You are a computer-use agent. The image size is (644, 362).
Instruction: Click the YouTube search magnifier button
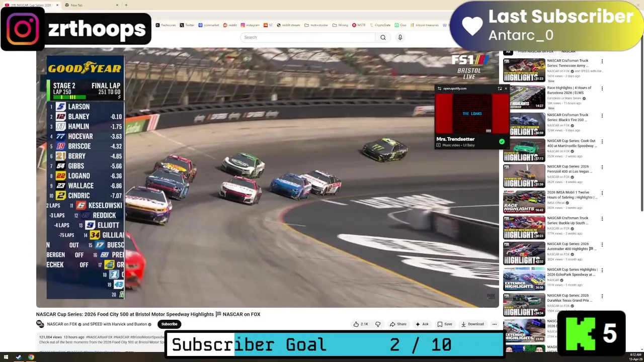[x=383, y=37]
